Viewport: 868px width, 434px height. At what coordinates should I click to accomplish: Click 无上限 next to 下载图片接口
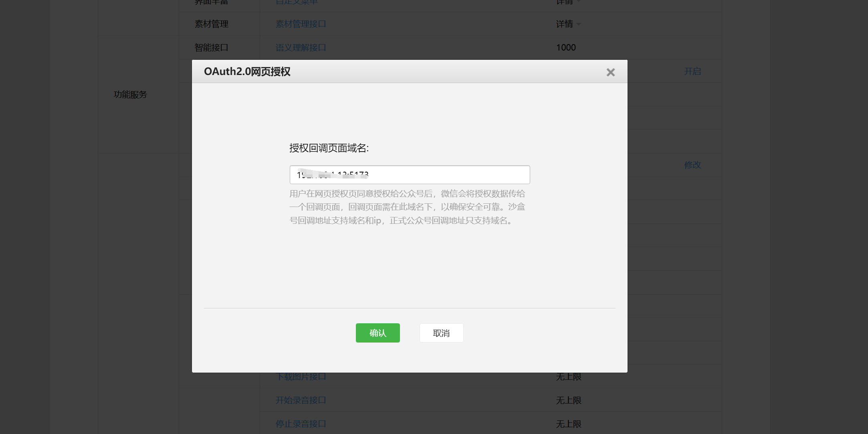point(569,376)
